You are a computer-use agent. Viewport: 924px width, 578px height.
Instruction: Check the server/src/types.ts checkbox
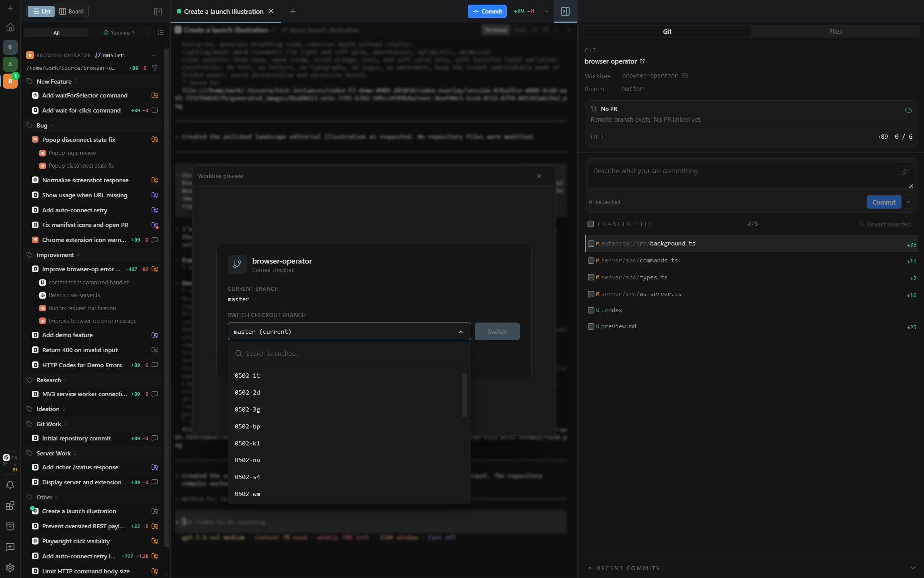[x=591, y=277]
